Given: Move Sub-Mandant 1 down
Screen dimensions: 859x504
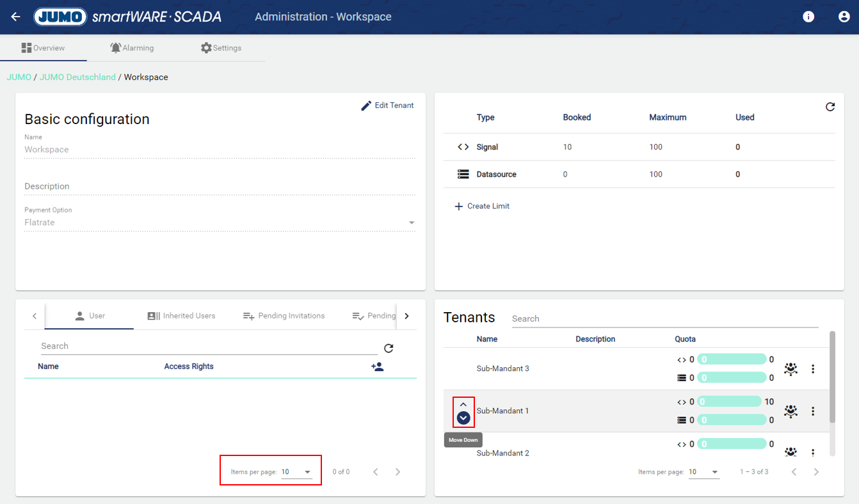Looking at the screenshot, I should click(x=463, y=418).
